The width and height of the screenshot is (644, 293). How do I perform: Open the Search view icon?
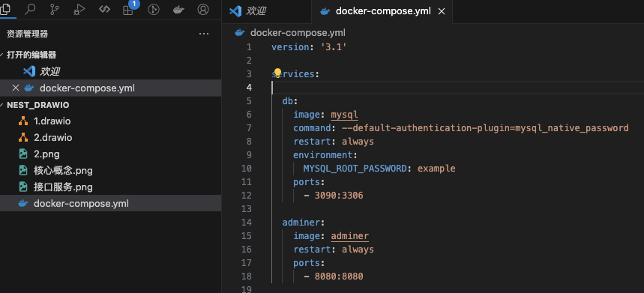pos(30,9)
